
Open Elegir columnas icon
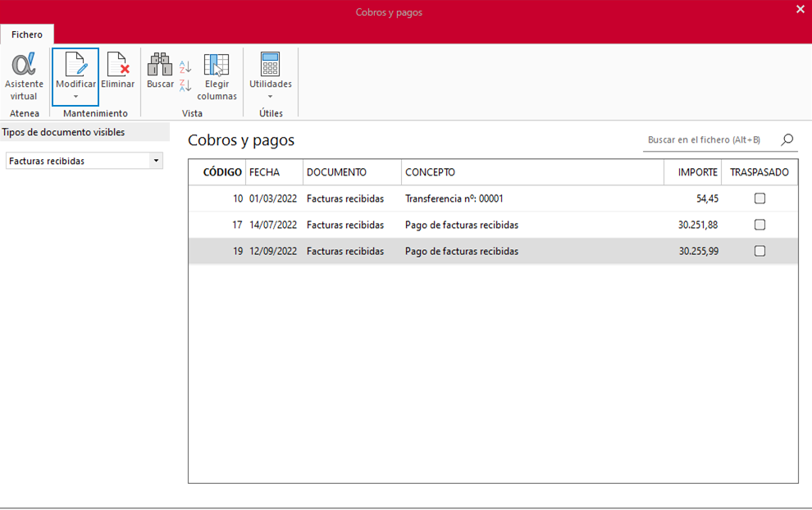217,65
